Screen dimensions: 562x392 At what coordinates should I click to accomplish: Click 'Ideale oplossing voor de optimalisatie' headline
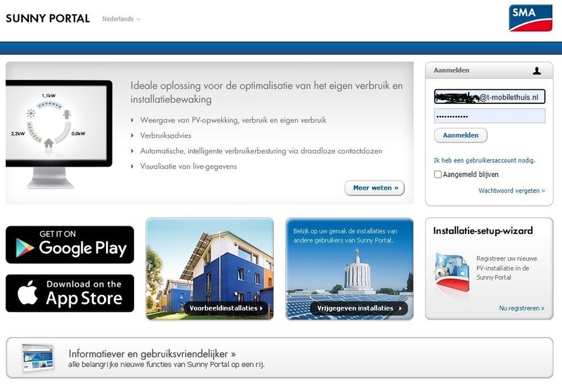coord(266,93)
